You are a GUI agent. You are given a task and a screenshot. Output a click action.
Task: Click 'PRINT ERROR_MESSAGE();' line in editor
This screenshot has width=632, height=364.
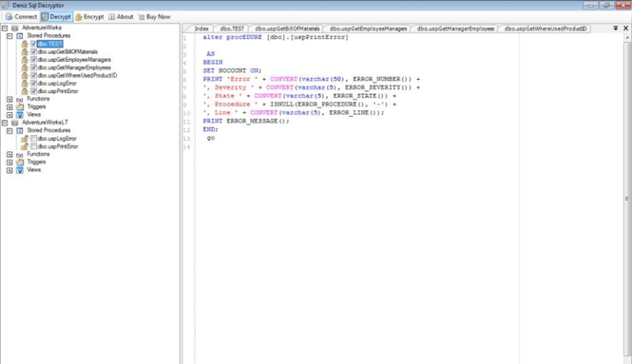tap(246, 121)
